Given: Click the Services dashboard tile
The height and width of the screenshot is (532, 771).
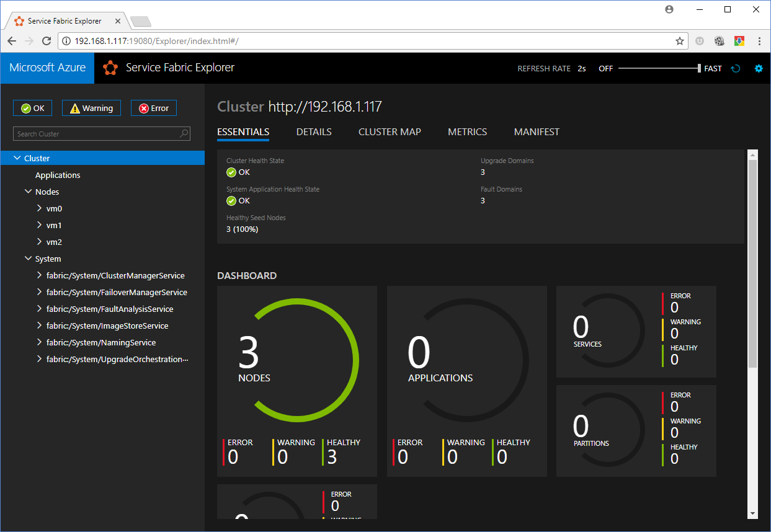Looking at the screenshot, I should 636,332.
